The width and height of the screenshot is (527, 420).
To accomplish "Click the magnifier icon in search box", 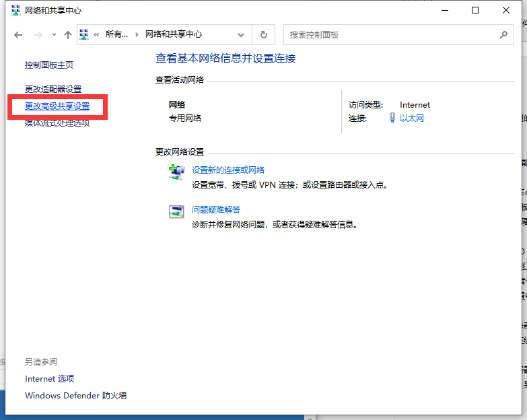I will pyautogui.click(x=503, y=34).
